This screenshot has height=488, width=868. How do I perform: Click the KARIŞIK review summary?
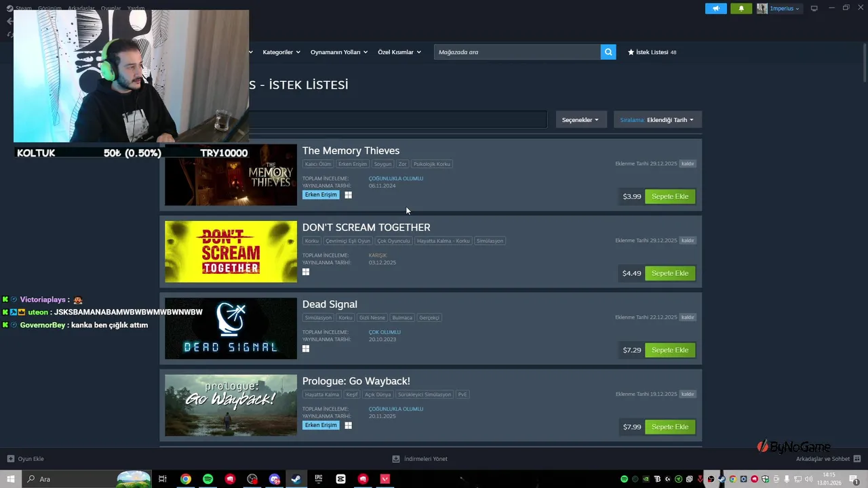pos(378,256)
